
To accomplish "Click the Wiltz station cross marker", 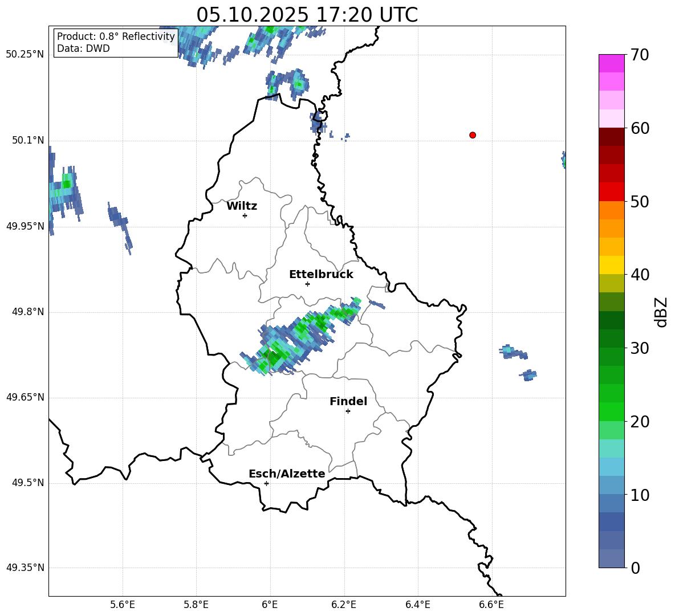I will coord(245,215).
